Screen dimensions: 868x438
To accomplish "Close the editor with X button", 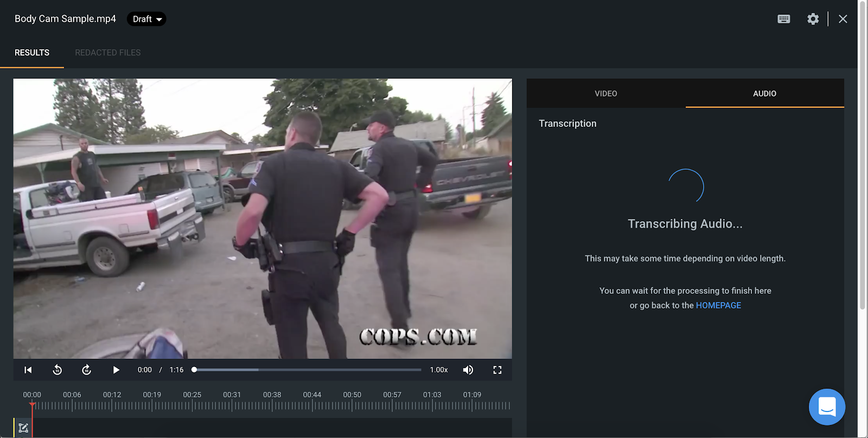I will (x=843, y=19).
